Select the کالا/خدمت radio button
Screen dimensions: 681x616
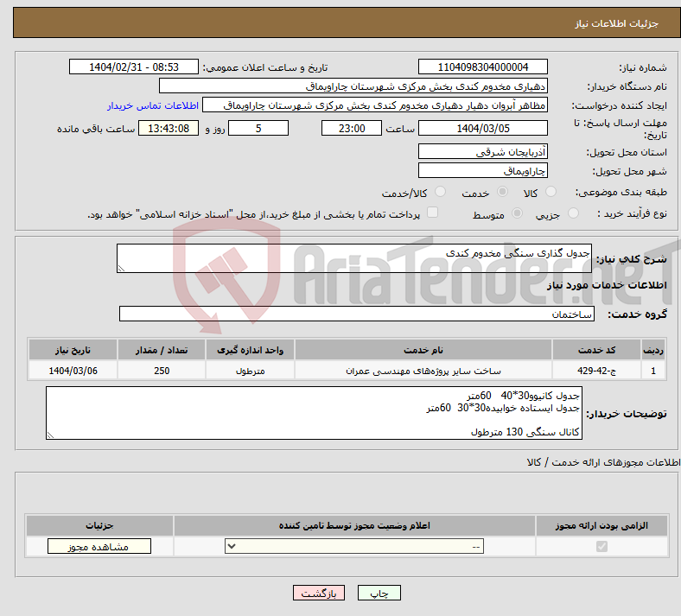point(441,192)
